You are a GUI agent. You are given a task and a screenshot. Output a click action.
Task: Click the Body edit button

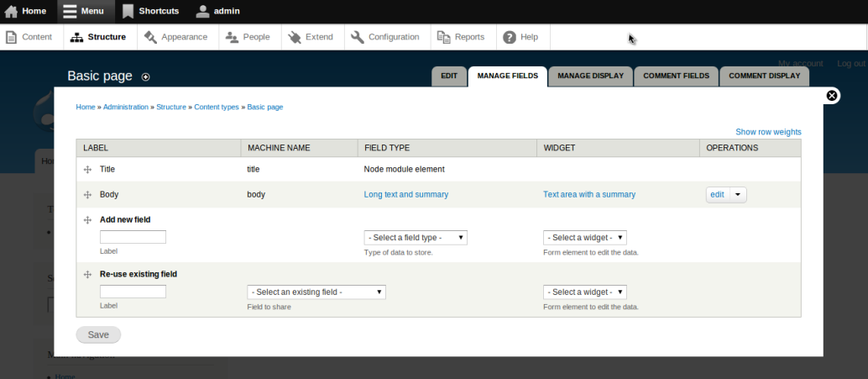point(718,195)
